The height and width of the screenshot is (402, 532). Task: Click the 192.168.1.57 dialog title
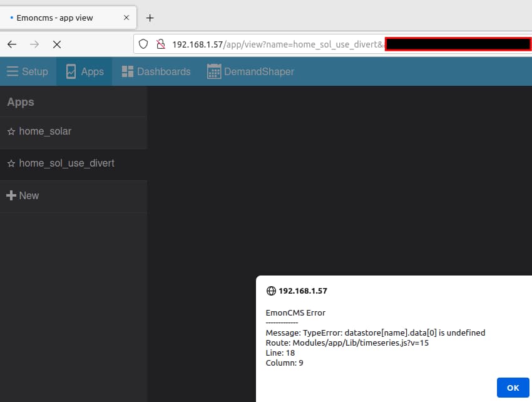[x=303, y=291]
